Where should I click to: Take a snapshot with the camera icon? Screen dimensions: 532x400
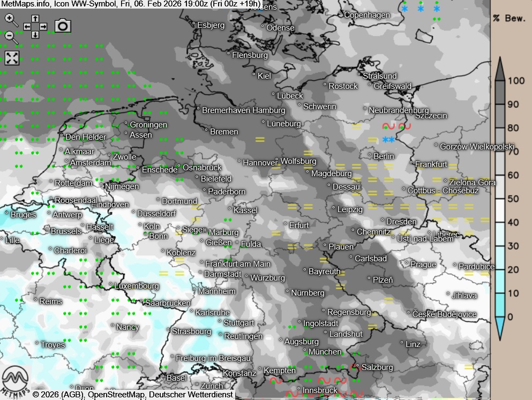pyautogui.click(x=63, y=25)
